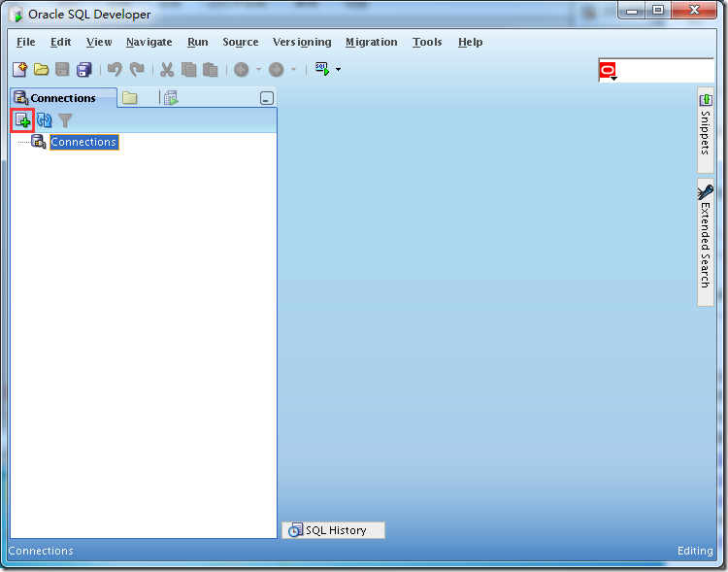
Task: Open dropdown beside Back navigation arrow
Action: [x=258, y=70]
